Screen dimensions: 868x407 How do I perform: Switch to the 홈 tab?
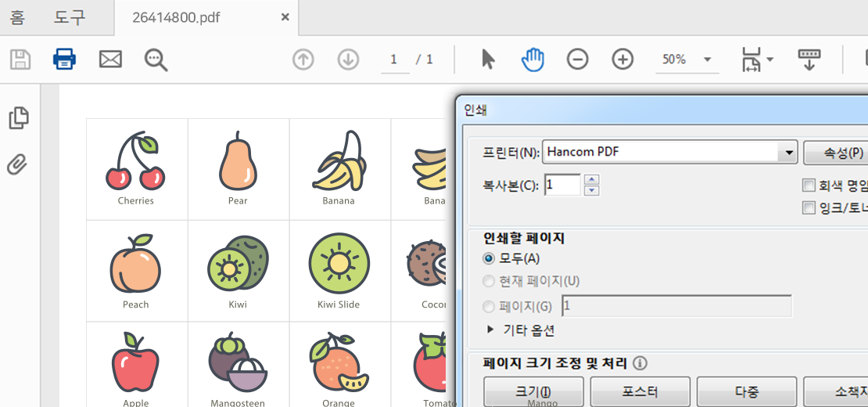pos(17,17)
